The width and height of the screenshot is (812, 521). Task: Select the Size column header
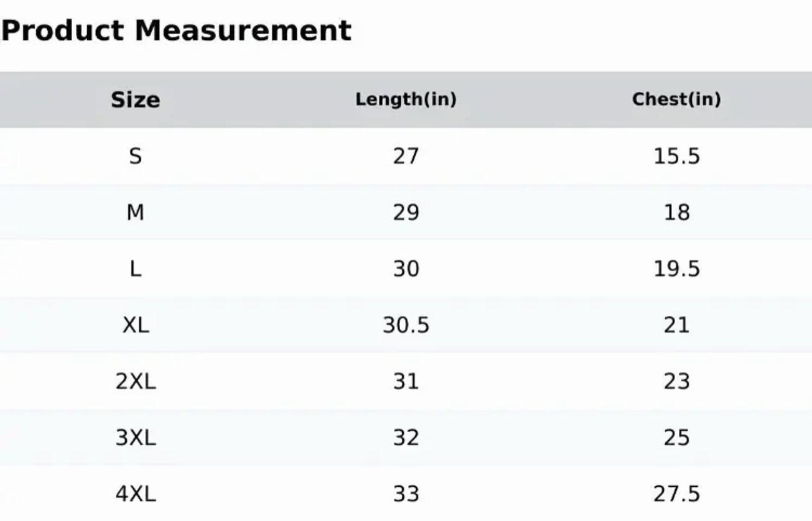pyautogui.click(x=135, y=99)
